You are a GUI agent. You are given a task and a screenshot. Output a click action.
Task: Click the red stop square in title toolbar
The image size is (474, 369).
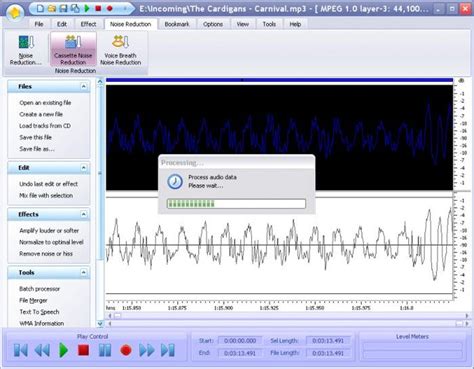[x=98, y=8]
